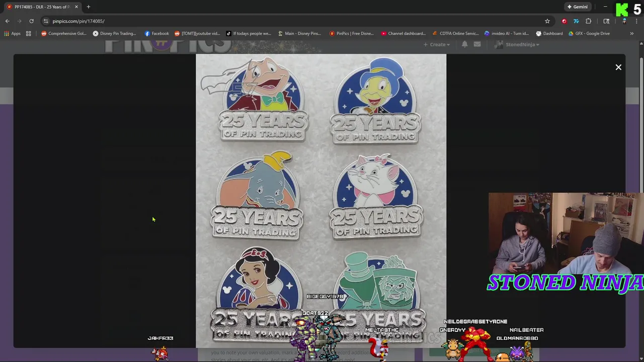Image resolution: width=644 pixels, height=362 pixels.
Task: Open the Chrome profile avatar
Action: [x=624, y=21]
